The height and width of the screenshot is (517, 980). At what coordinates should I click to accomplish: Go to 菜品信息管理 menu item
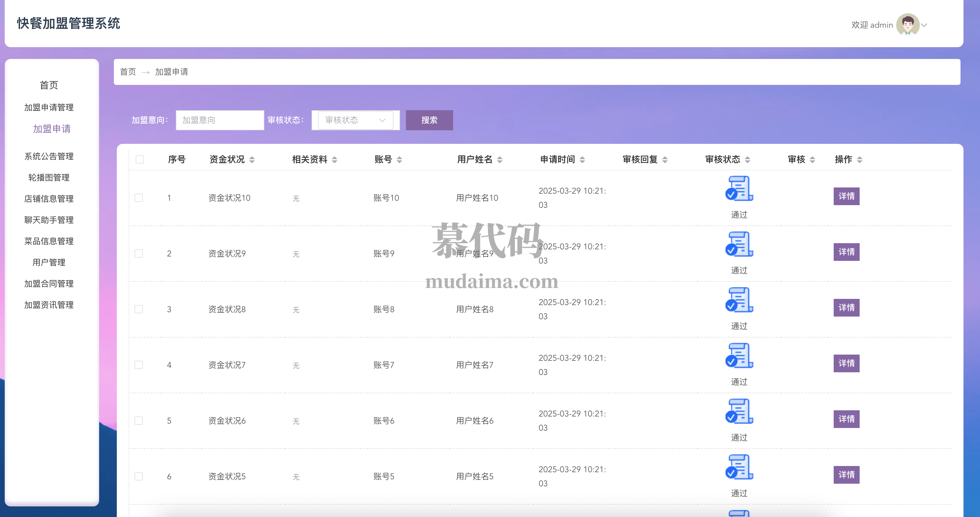pos(49,241)
